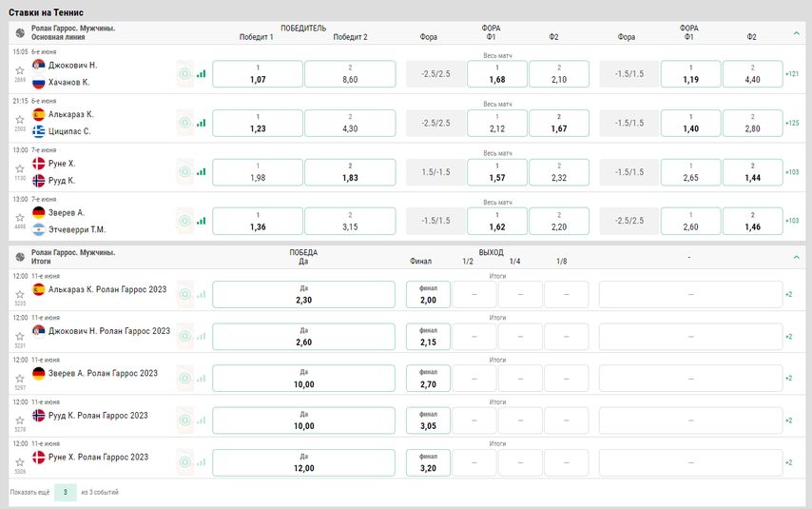This screenshot has width=812, height=509.
Task: Open Зверев А. Ролан Гаррос 2023 event
Action: click(103, 373)
